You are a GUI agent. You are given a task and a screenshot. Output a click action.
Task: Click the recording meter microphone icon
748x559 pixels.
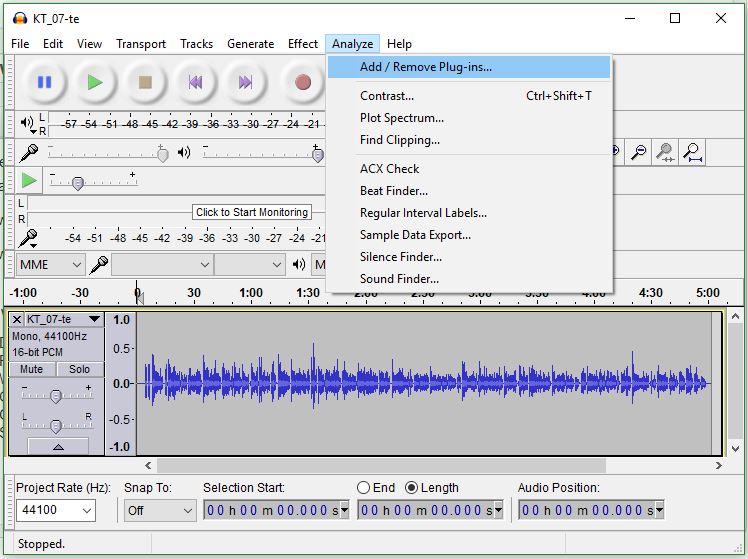28,238
